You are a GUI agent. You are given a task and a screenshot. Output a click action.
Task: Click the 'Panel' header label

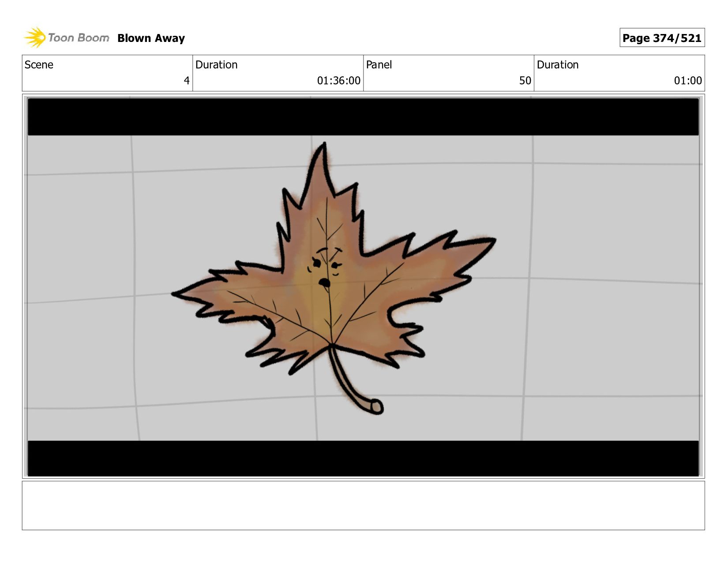point(379,65)
